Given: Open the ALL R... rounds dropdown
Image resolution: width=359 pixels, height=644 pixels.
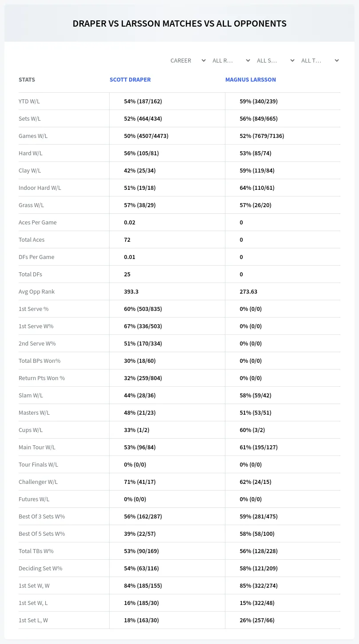Looking at the screenshot, I should pyautogui.click(x=231, y=60).
